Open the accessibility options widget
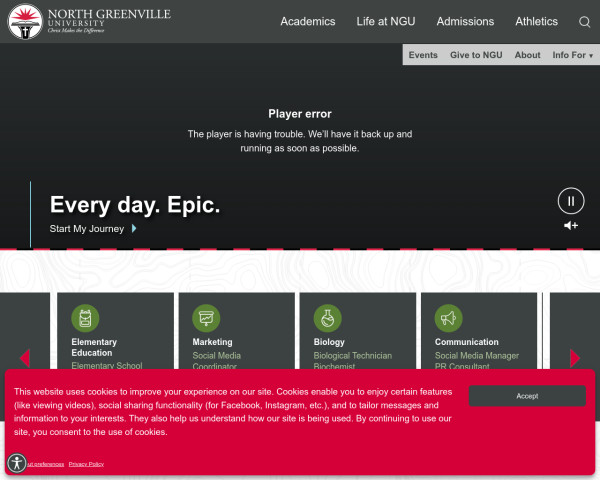This screenshot has height=480, width=600. [16, 463]
